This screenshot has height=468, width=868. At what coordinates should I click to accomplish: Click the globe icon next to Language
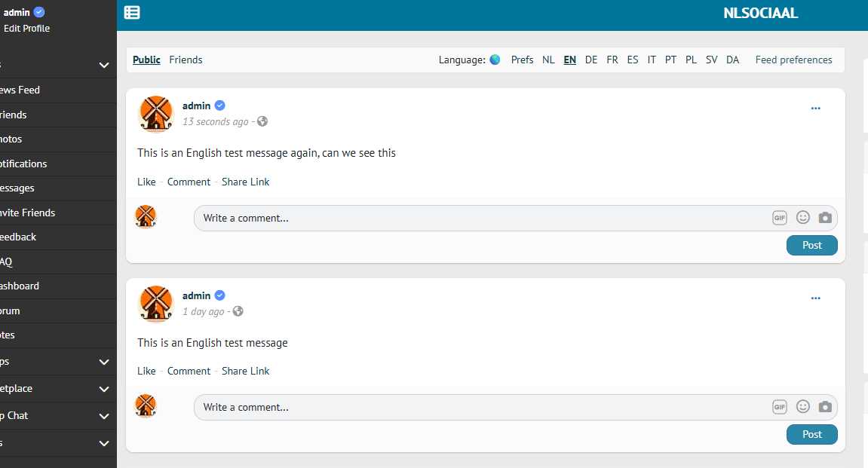(495, 60)
